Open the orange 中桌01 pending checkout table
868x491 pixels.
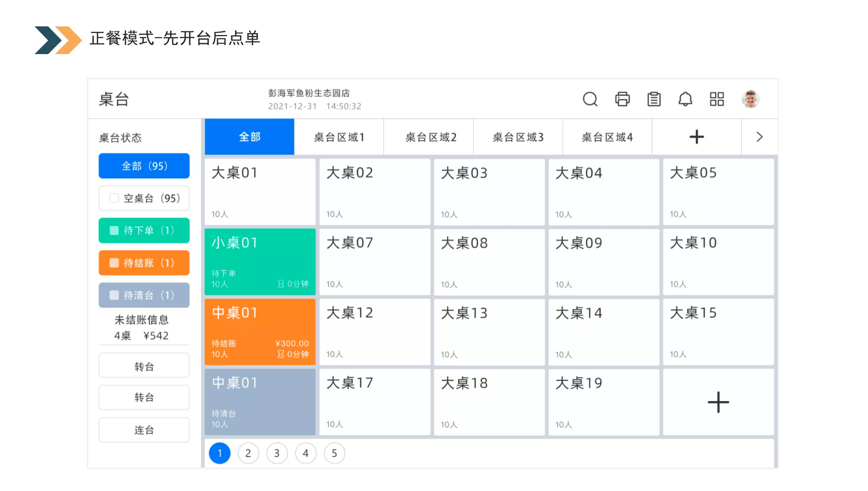pos(260,332)
